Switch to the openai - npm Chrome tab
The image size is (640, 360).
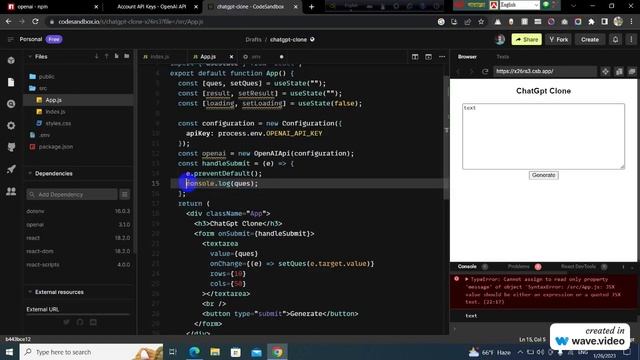(x=51, y=7)
